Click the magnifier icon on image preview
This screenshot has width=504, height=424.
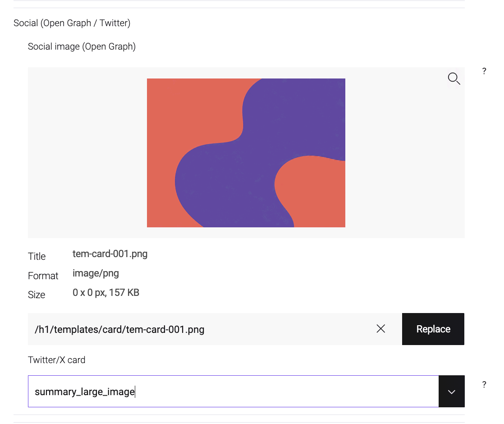click(x=454, y=78)
